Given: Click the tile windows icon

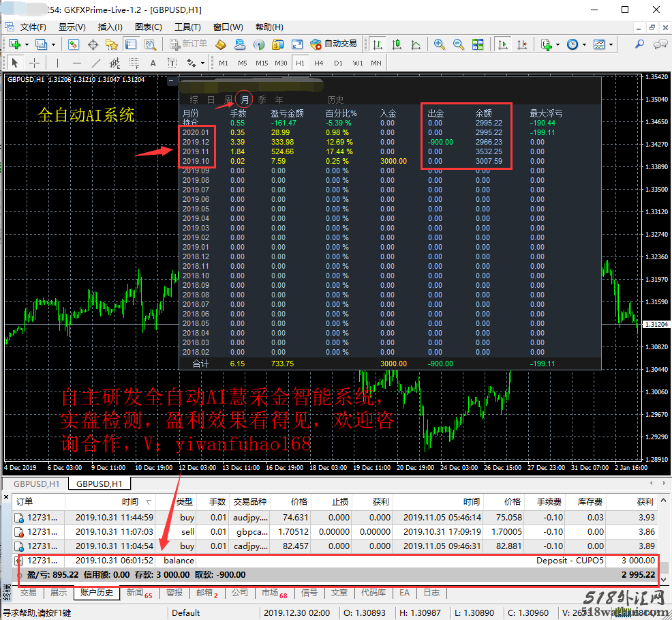Looking at the screenshot, I should tap(478, 44).
